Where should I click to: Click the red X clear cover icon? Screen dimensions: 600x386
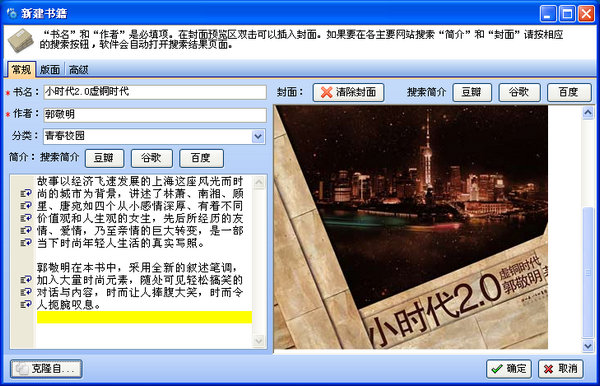[x=326, y=92]
